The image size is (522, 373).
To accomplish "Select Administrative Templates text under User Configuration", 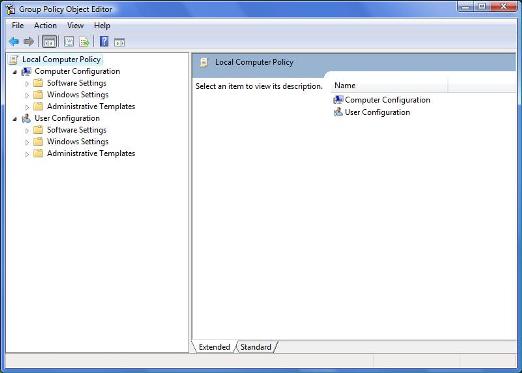I will tap(91, 153).
